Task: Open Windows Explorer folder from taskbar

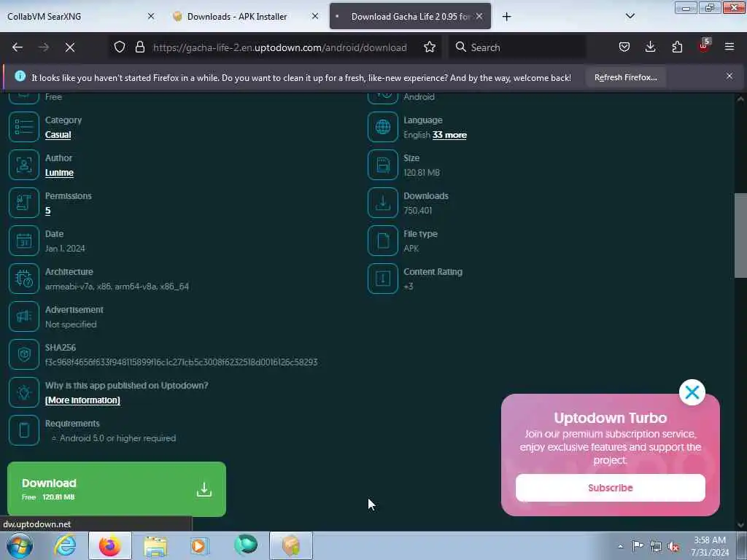Action: click(x=155, y=545)
